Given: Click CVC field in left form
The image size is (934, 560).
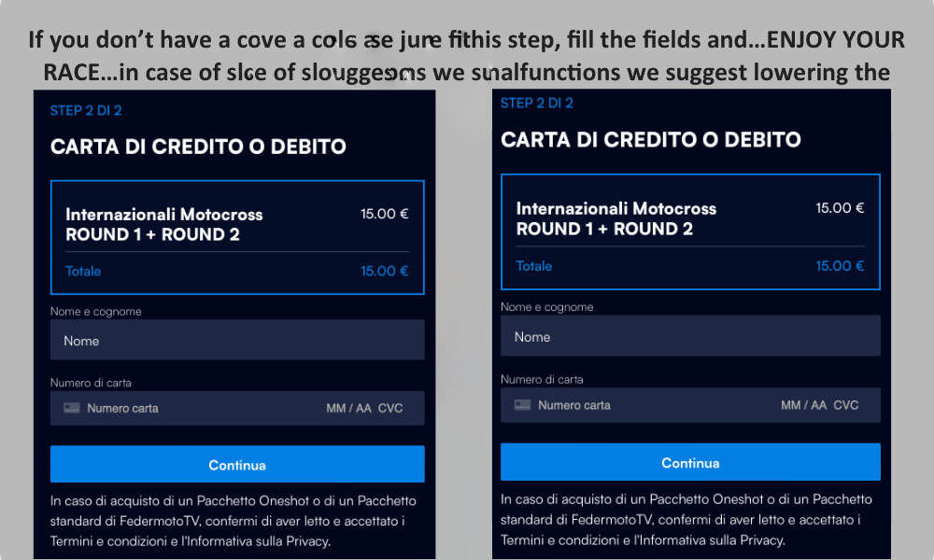Looking at the screenshot, I should tap(390, 408).
